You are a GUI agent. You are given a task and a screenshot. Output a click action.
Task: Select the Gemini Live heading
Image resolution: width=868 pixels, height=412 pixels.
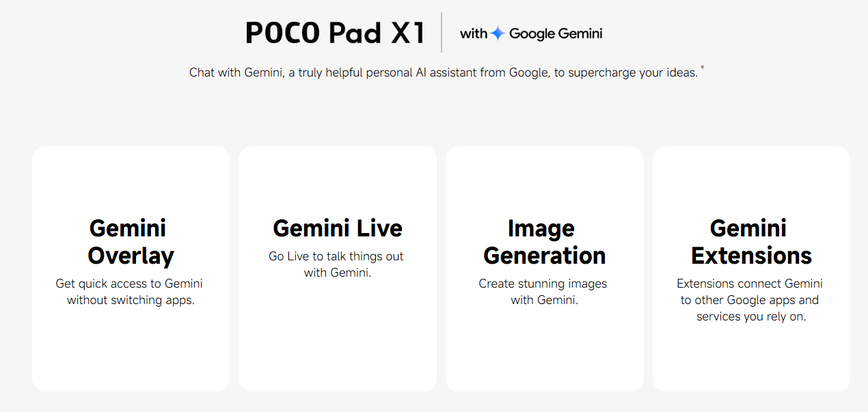[338, 228]
